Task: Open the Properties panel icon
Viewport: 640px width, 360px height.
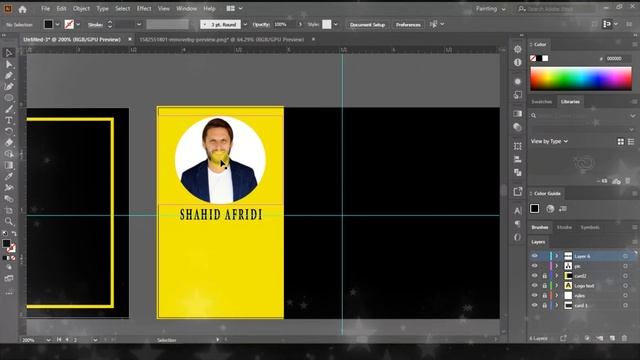Action: [x=518, y=49]
